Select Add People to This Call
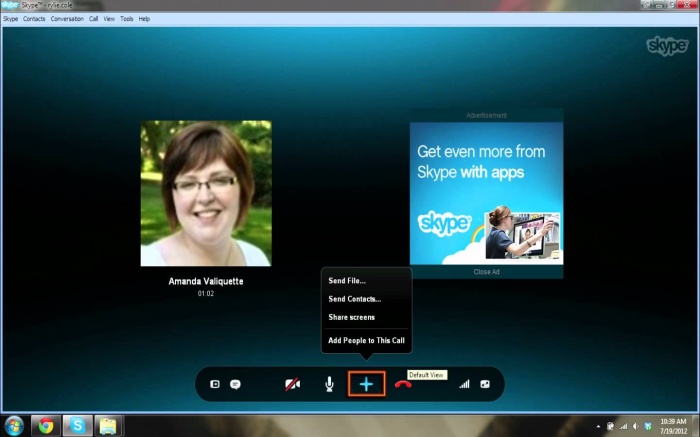 pyautogui.click(x=366, y=341)
